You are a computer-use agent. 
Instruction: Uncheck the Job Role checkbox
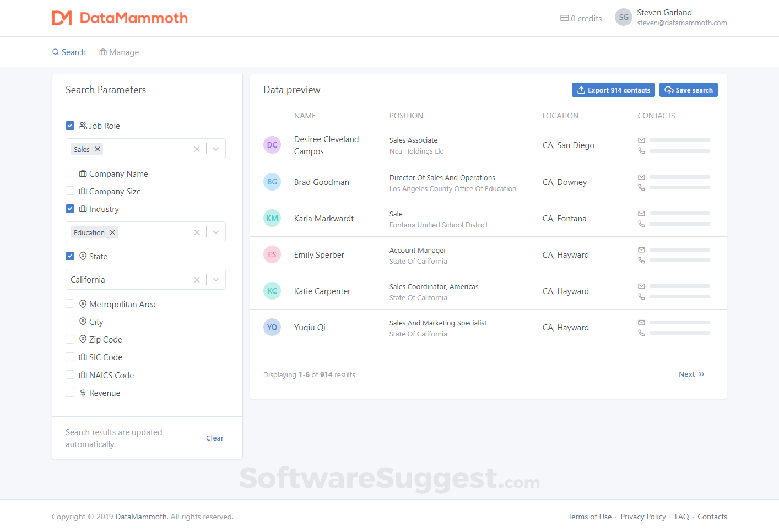pyautogui.click(x=70, y=126)
